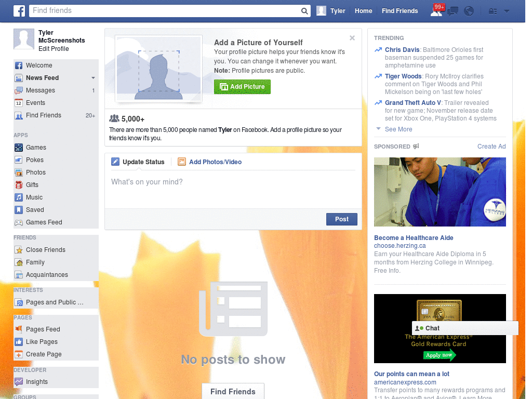Click the green Add Picture button
The width and height of the screenshot is (532, 399).
click(x=242, y=87)
